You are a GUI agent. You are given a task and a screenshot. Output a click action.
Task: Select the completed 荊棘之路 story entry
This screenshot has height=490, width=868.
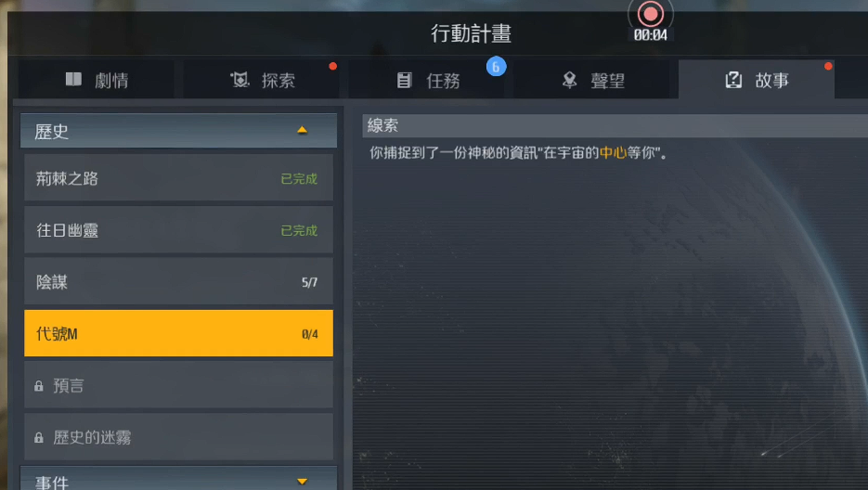178,178
